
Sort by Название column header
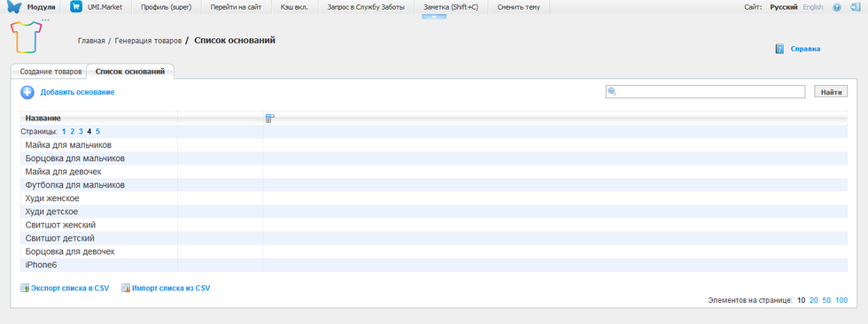coord(43,119)
